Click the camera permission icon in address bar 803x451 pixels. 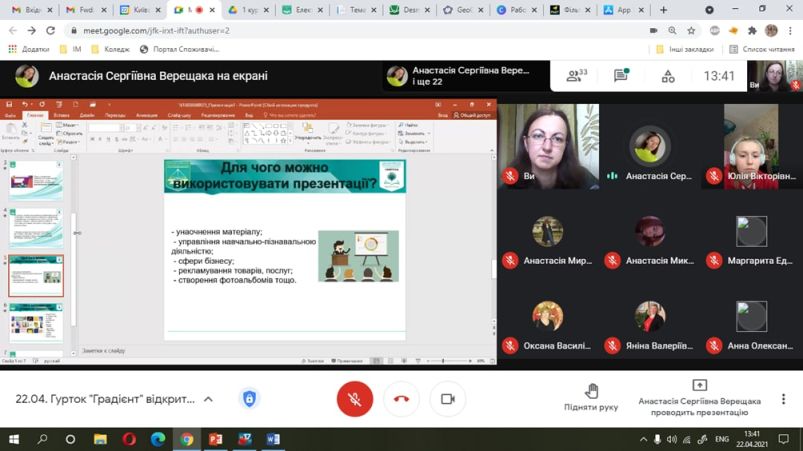(x=653, y=31)
